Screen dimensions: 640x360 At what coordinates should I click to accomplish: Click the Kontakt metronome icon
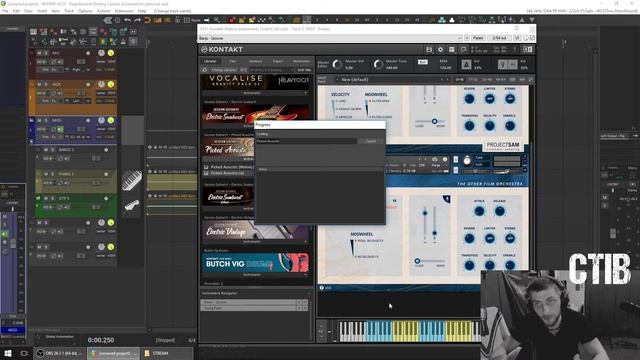coord(466,64)
